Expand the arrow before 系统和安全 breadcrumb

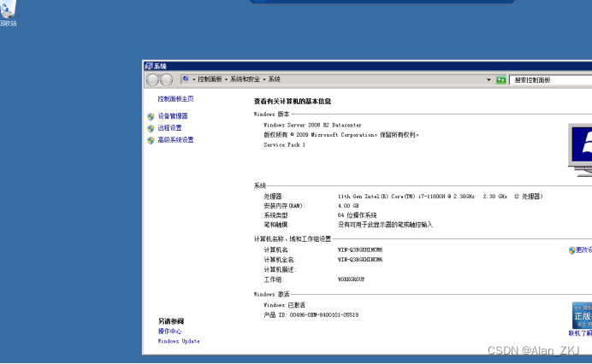[226, 79]
